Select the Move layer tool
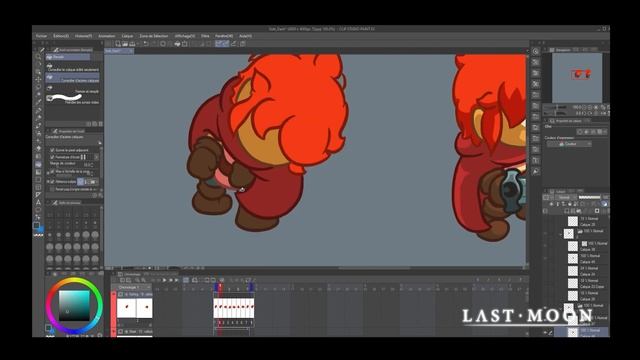Image resolution: width=640 pixels, height=360 pixels. [38, 79]
